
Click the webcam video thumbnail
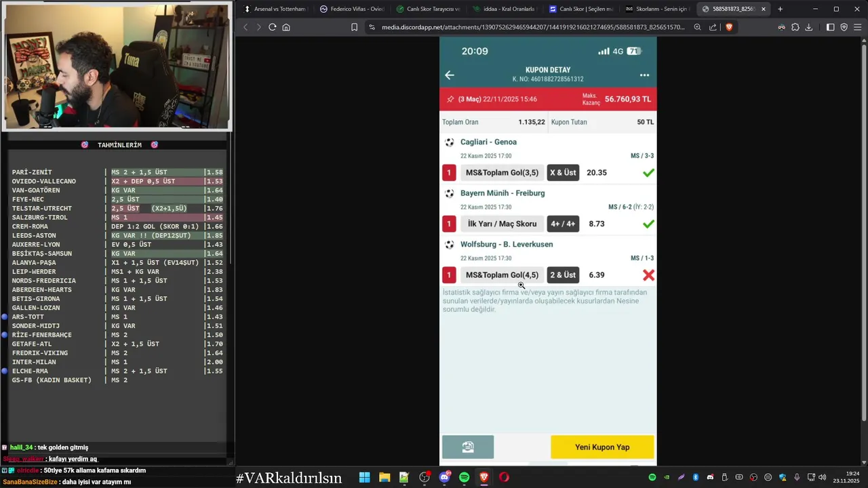pos(117,67)
